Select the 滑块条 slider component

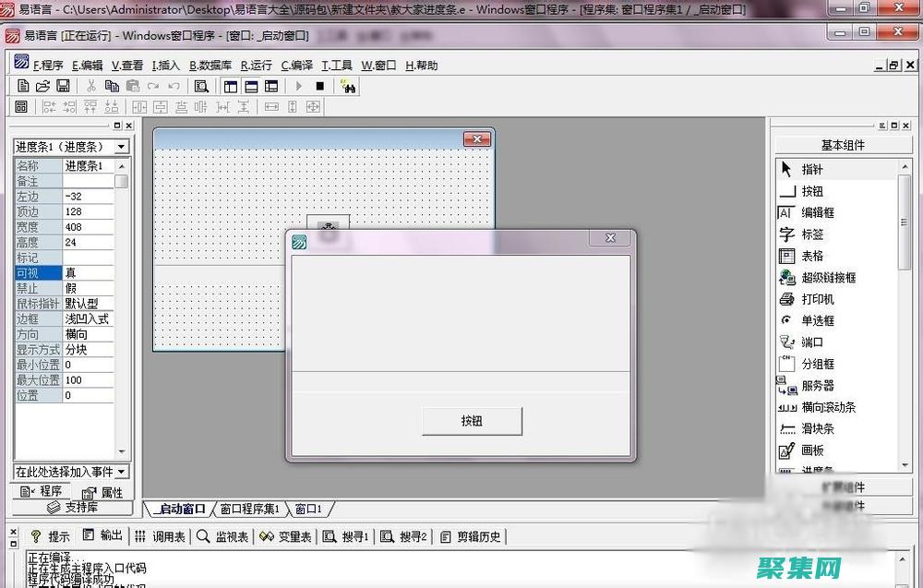coord(817,428)
